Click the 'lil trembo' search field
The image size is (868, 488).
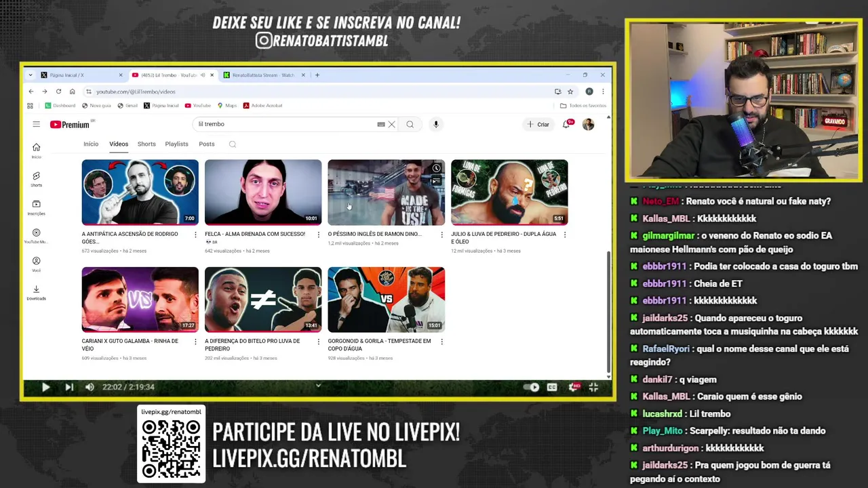[285, 124]
